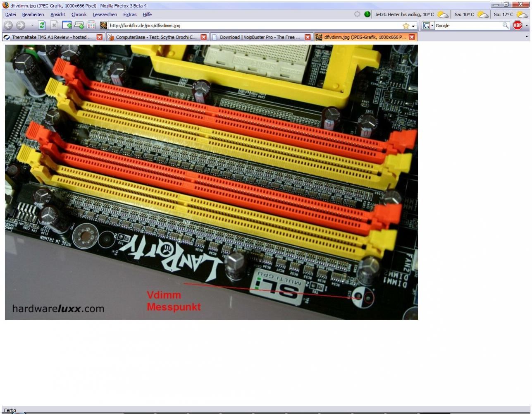The width and height of the screenshot is (532, 414).
Task: Click the current weather cloud-sun icon
Action: (x=443, y=14)
